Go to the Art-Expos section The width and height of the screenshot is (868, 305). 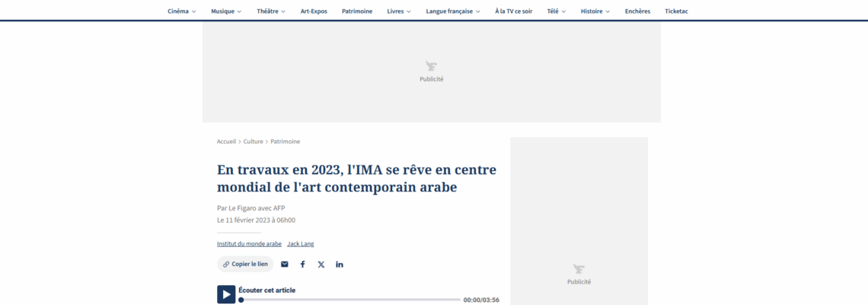[314, 11]
